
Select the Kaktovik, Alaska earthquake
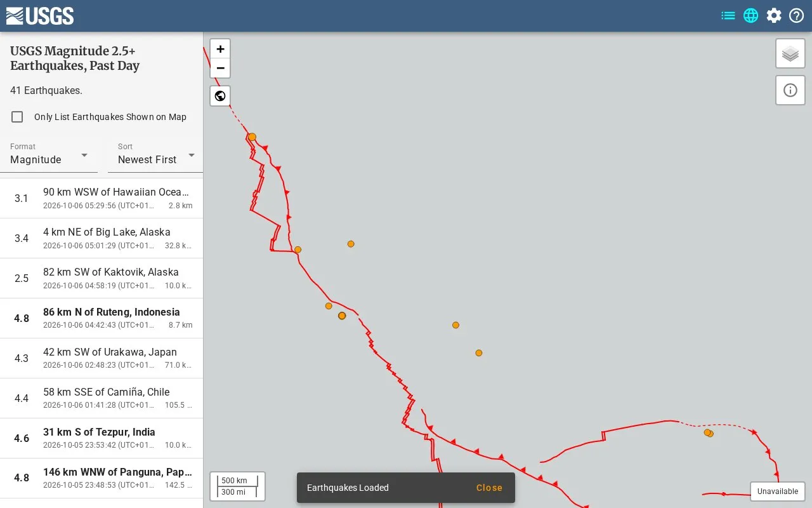pos(101,278)
